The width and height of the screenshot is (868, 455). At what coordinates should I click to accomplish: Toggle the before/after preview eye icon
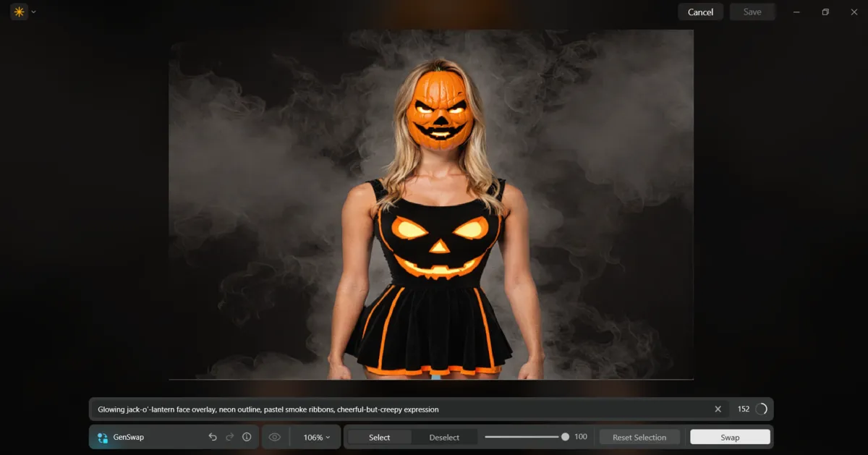(274, 437)
